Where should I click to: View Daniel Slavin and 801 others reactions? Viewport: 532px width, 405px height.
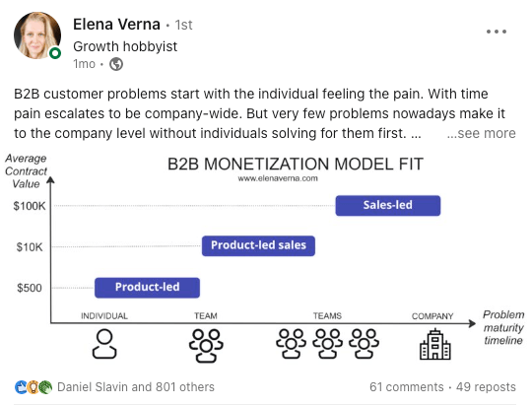(x=136, y=387)
